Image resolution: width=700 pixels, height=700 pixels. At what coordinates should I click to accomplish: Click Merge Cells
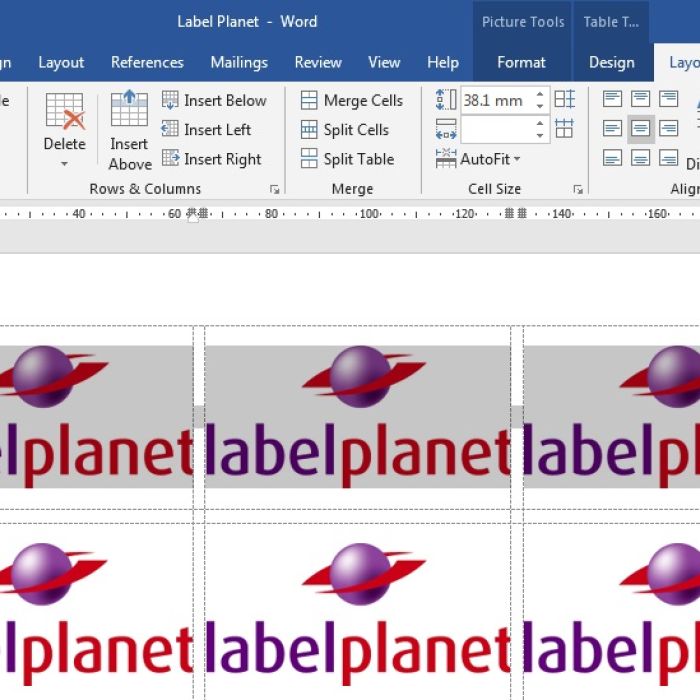[x=352, y=100]
